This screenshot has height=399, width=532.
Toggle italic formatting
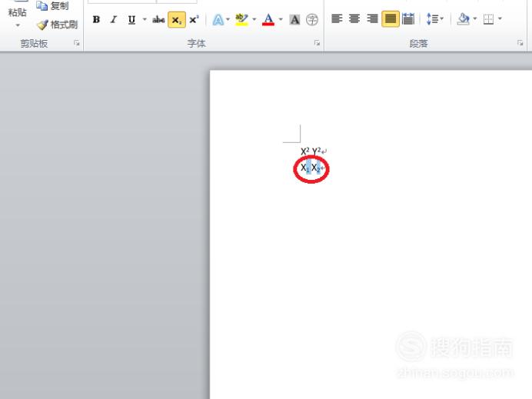click(x=114, y=20)
